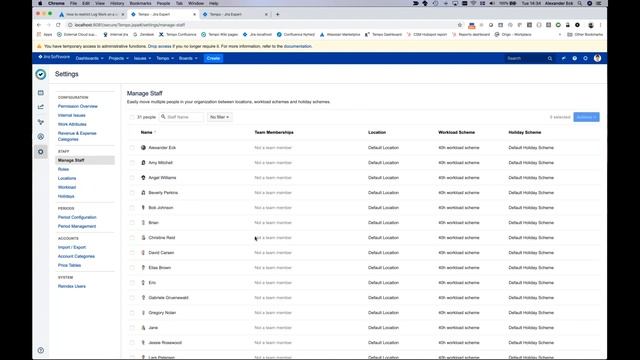The height and width of the screenshot is (360, 640).
Task: Click Beverly Perkins avatar icon
Action: pos(143,193)
